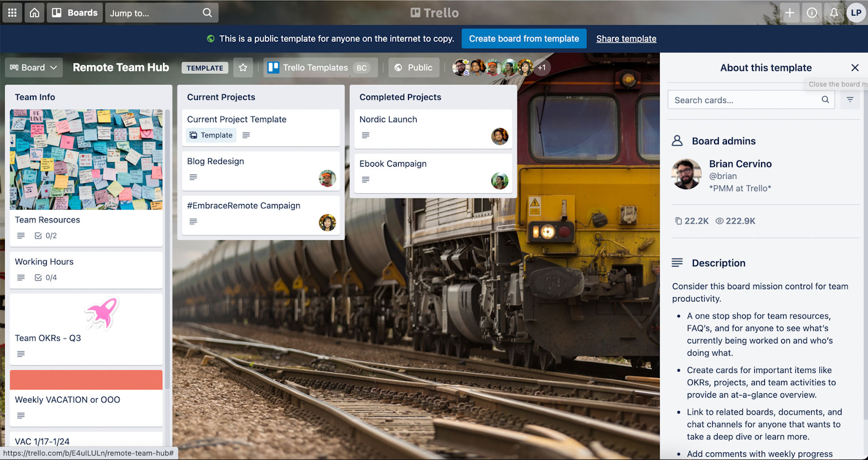Open the Nordic Launch card
The image size is (868, 460).
(433, 129)
